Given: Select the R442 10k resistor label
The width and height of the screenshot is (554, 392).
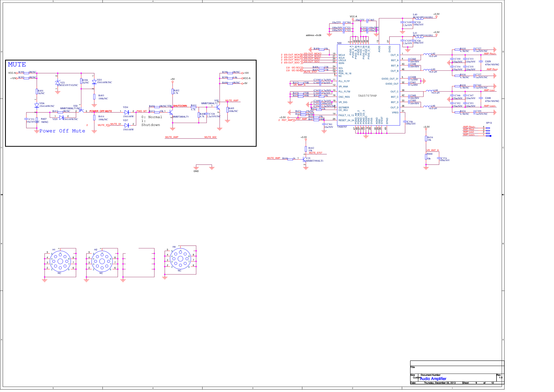Looking at the screenshot, I should point(311,149).
